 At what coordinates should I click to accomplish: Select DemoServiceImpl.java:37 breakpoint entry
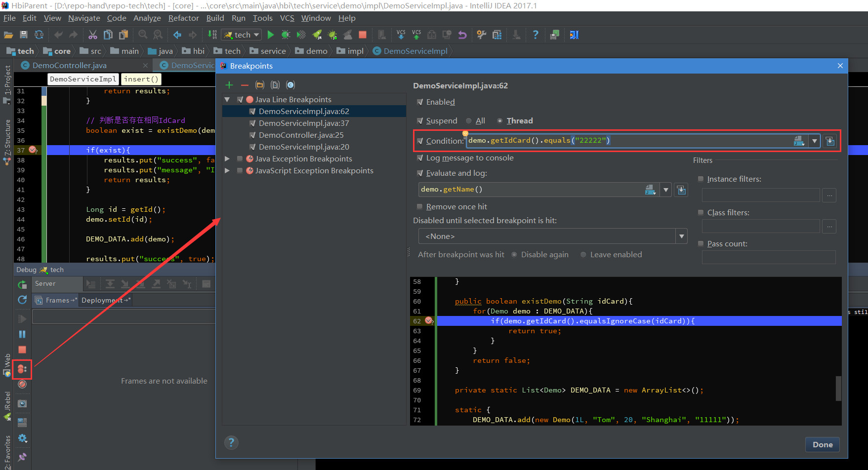pos(304,123)
